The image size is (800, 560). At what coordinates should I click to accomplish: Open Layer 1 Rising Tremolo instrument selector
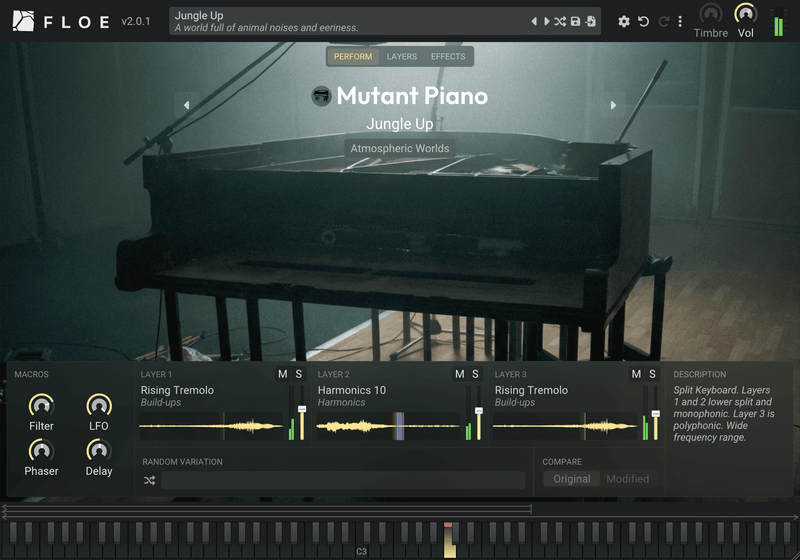pyautogui.click(x=177, y=390)
